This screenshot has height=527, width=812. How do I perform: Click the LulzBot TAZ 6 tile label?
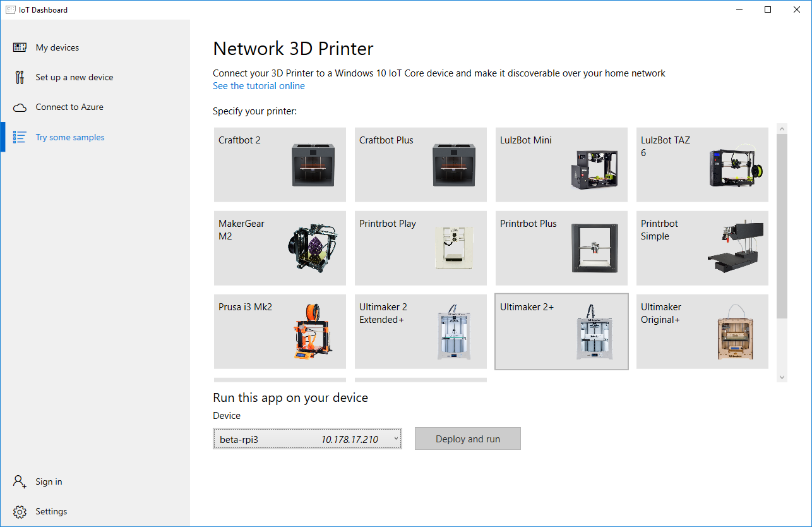(666, 147)
